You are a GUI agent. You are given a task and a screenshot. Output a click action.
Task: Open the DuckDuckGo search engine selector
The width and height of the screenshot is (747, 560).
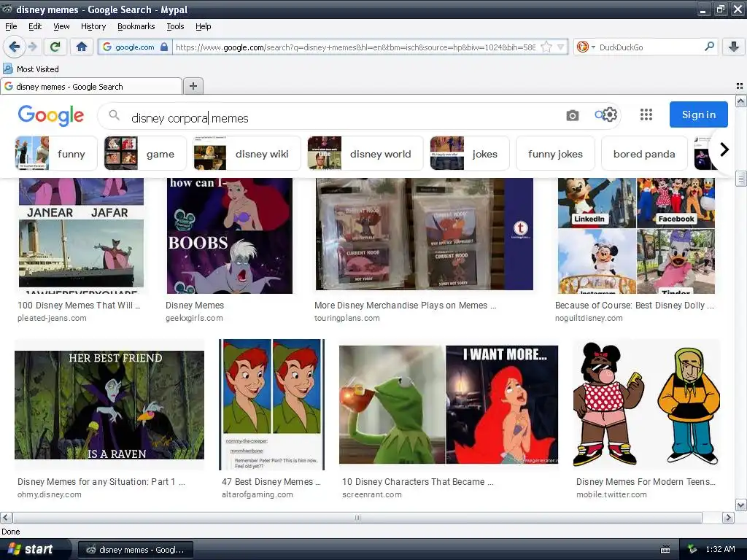click(x=586, y=47)
